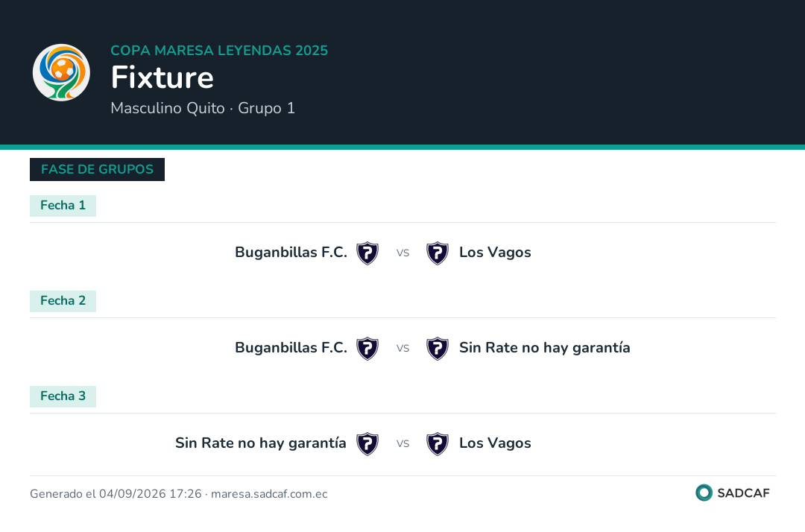Click Sin Rate shield icon in Fecha 3
This screenshot has width=805, height=532.
(x=367, y=444)
